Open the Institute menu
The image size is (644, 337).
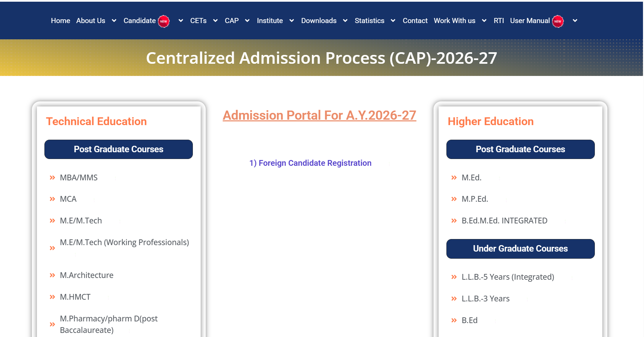point(270,21)
